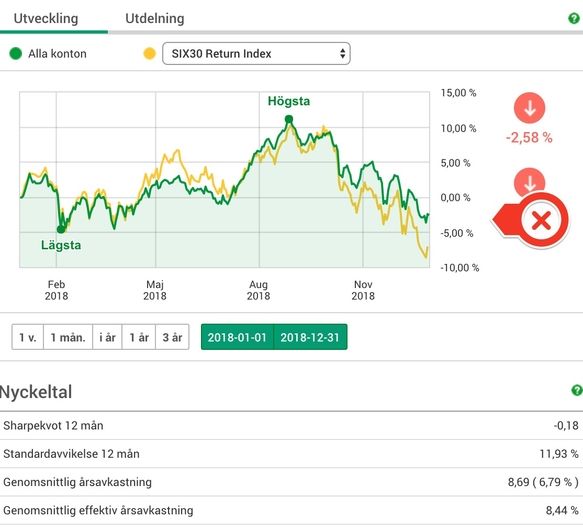Open the Nyckeltal help question icon
The height and width of the screenshot is (529, 583).
(577, 390)
